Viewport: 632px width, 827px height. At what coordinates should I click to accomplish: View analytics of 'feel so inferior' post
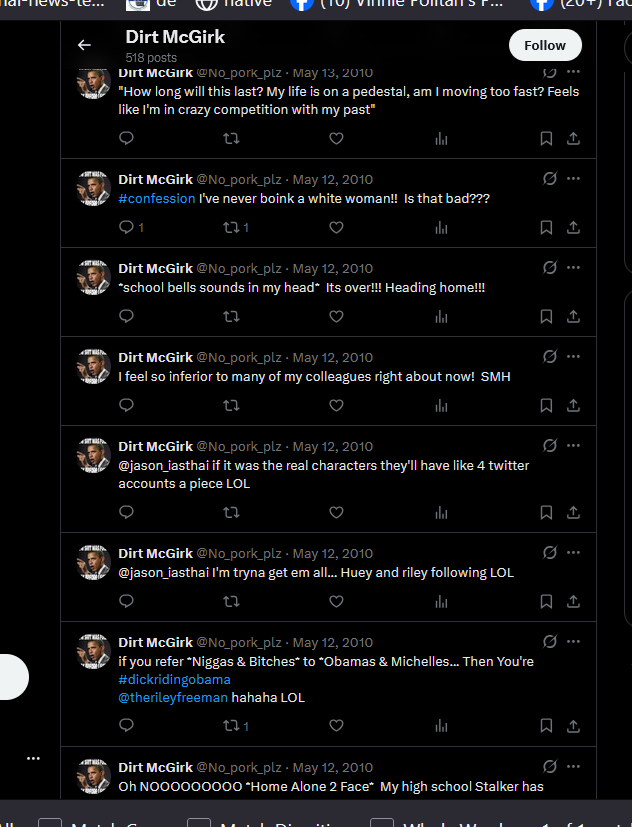442,406
